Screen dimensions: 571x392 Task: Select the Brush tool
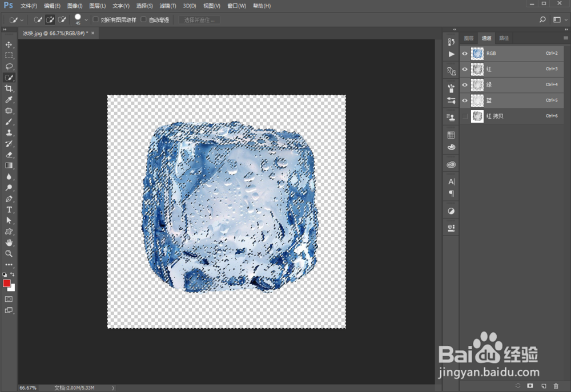[x=9, y=122]
